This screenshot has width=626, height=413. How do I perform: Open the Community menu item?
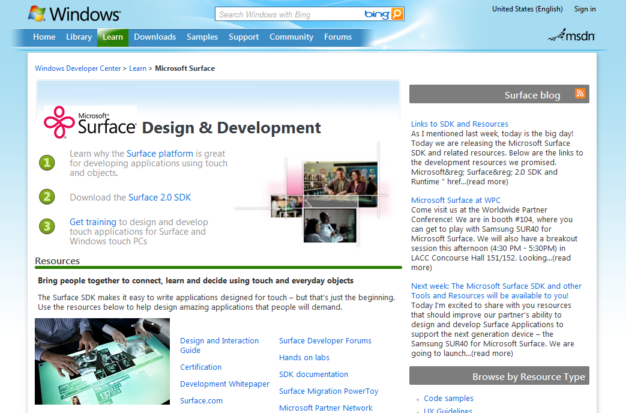tap(291, 37)
